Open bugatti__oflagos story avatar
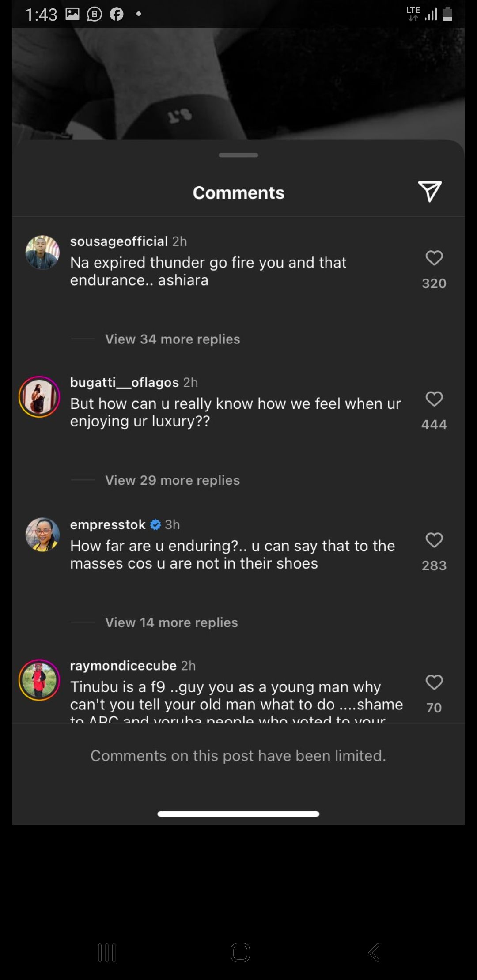 39,396
